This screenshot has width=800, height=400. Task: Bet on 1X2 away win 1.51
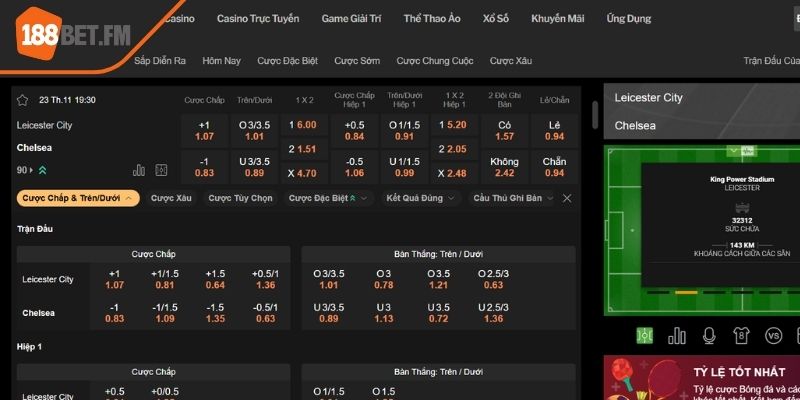point(304,149)
